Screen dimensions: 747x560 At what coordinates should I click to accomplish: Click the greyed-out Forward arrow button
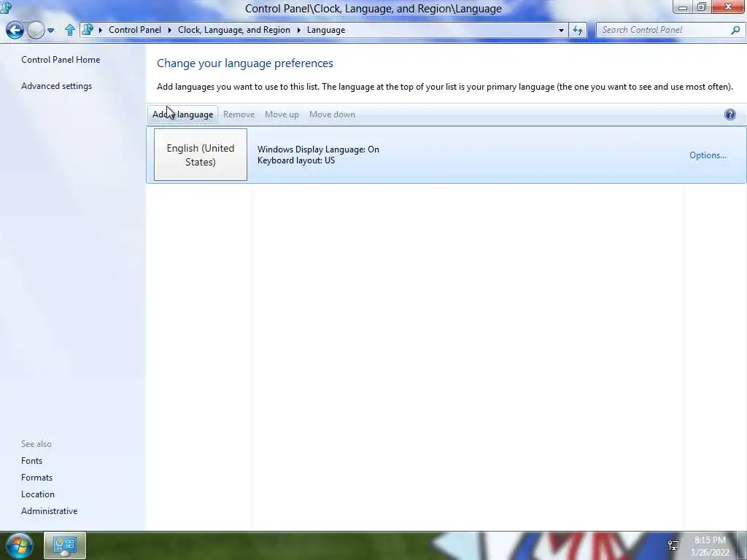click(36, 30)
